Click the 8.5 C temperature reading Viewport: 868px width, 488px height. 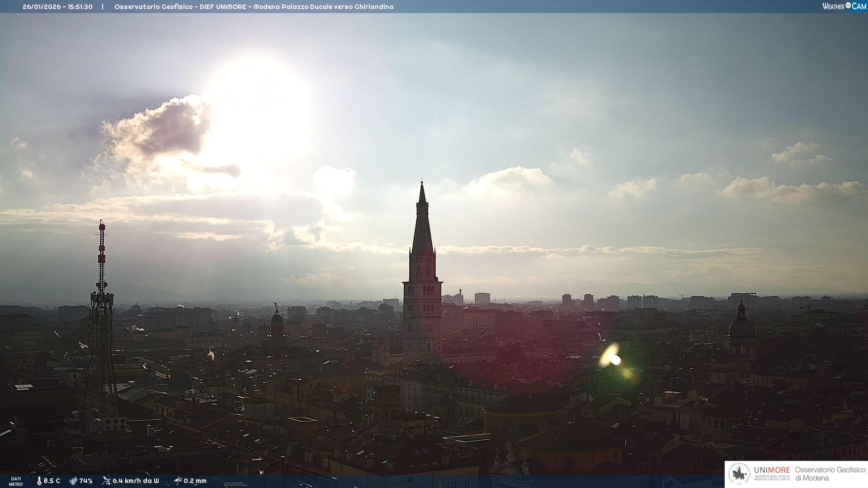point(52,481)
